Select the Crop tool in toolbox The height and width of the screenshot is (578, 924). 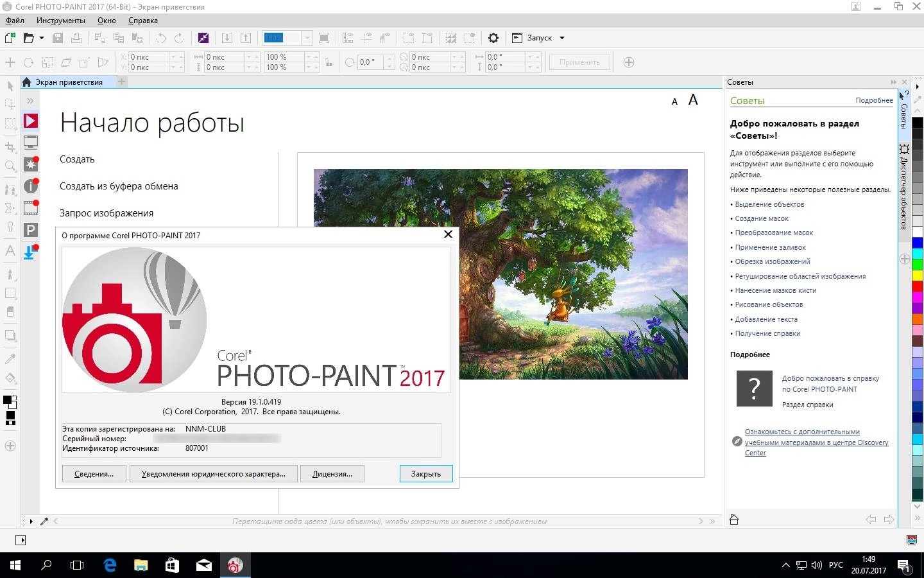[10, 146]
